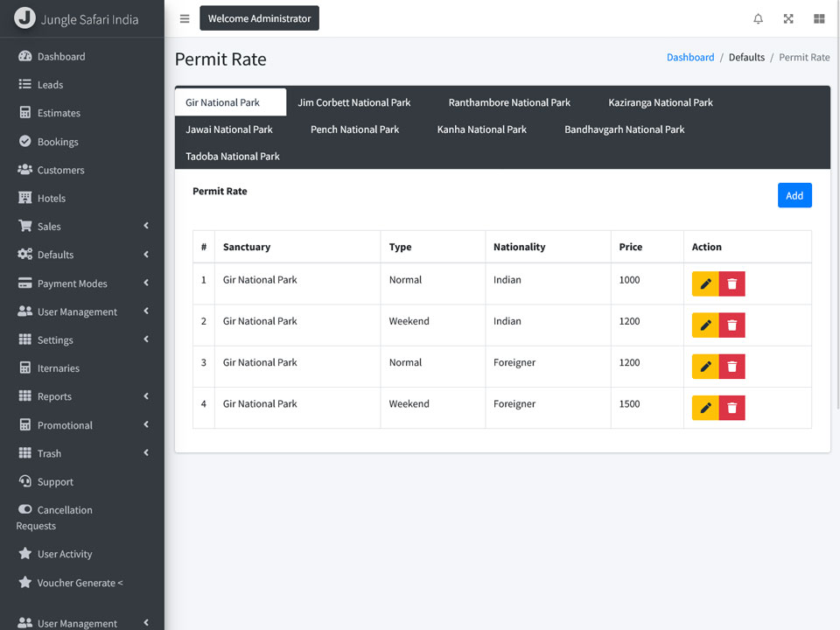Viewport: 840px width, 630px height.
Task: Click the Dashboard gauge icon in sidebar
Action: (24, 56)
